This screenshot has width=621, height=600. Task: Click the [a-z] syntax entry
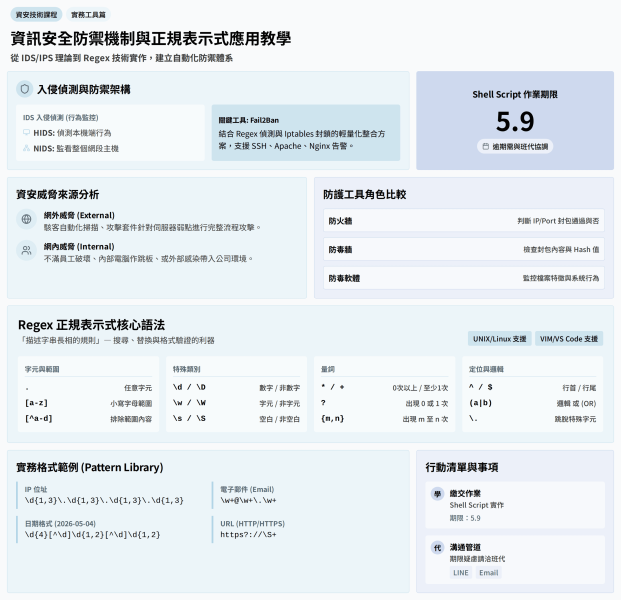36,403
